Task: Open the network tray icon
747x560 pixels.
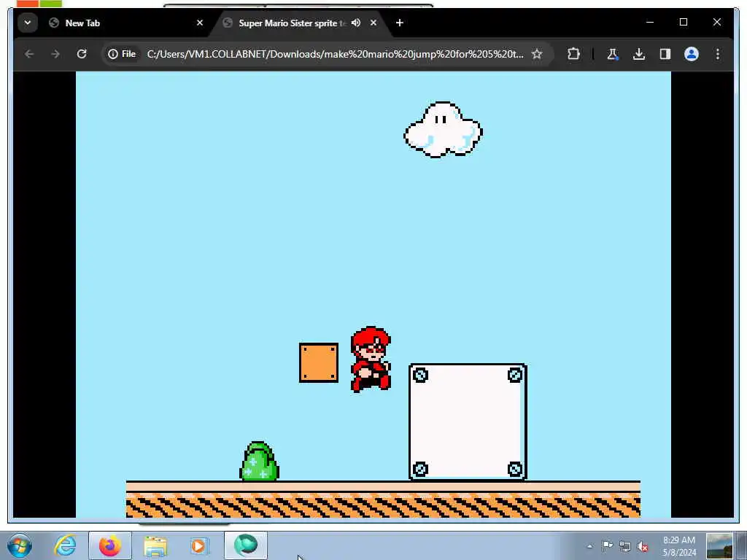Action: [x=625, y=547]
